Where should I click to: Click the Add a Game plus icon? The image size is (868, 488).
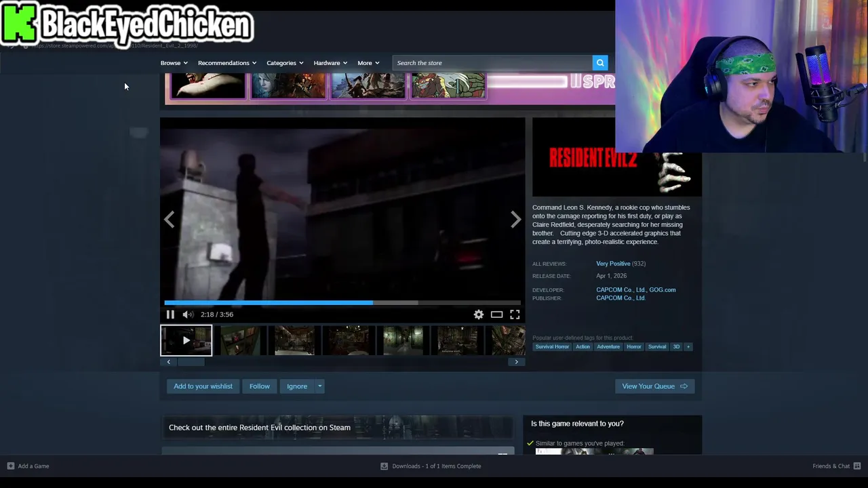pos(10,466)
